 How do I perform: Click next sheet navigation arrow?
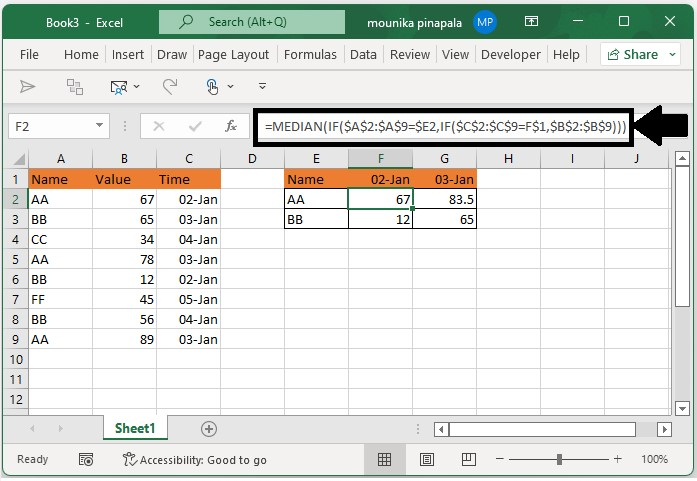click(x=60, y=429)
